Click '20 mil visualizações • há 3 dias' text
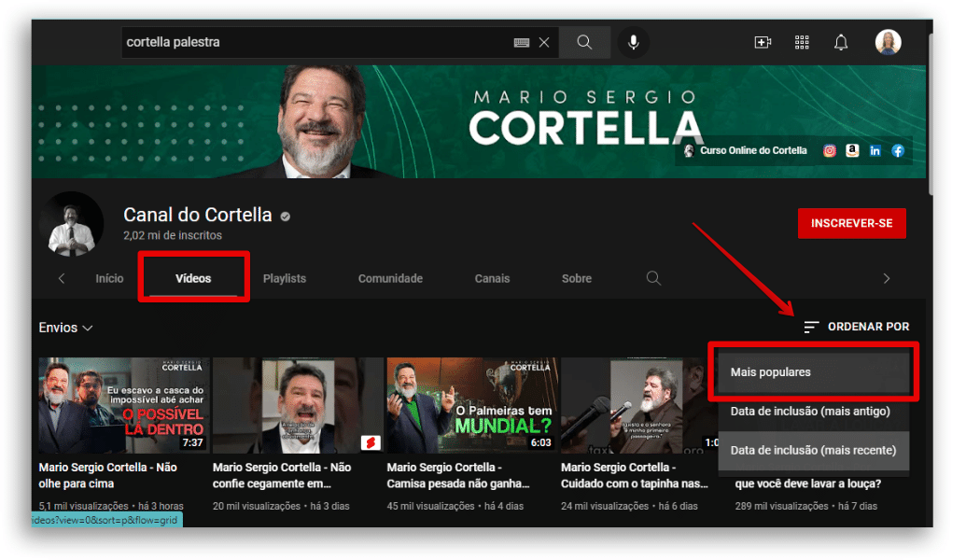The image size is (980, 560). (281, 506)
